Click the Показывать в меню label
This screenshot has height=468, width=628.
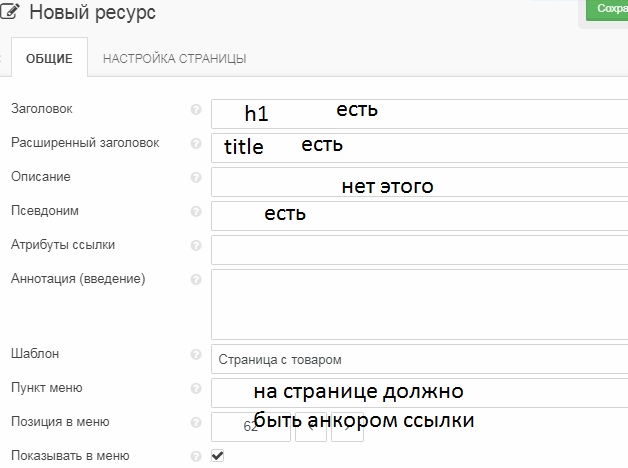point(70,456)
